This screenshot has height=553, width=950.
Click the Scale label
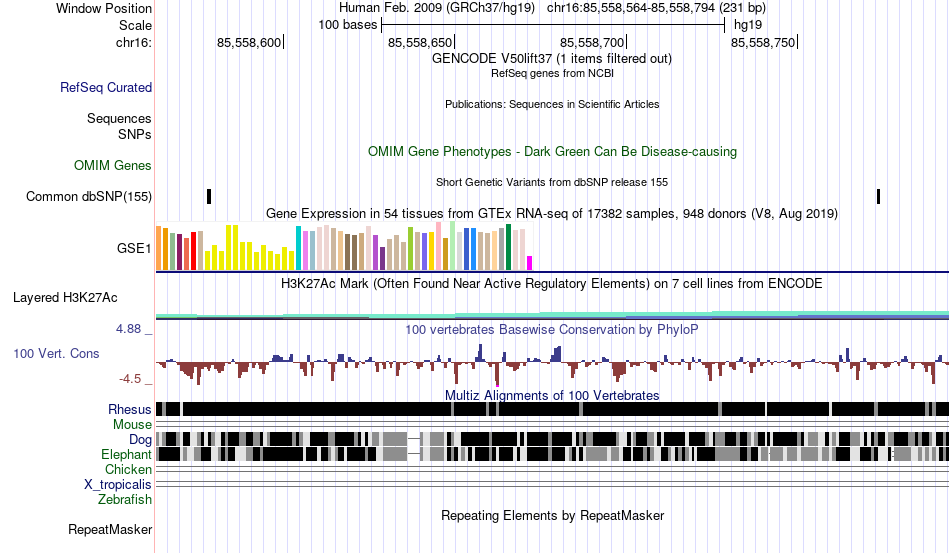pyautogui.click(x=135, y=25)
